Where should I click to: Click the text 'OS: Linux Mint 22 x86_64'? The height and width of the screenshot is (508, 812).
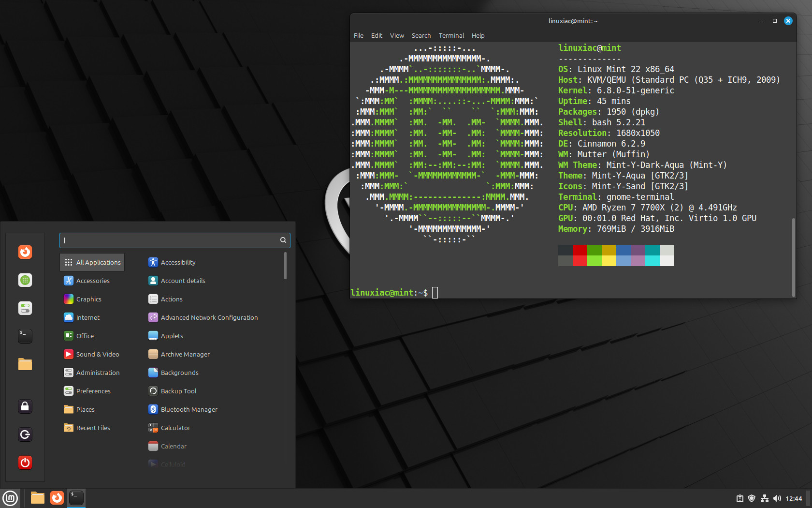[x=616, y=69]
